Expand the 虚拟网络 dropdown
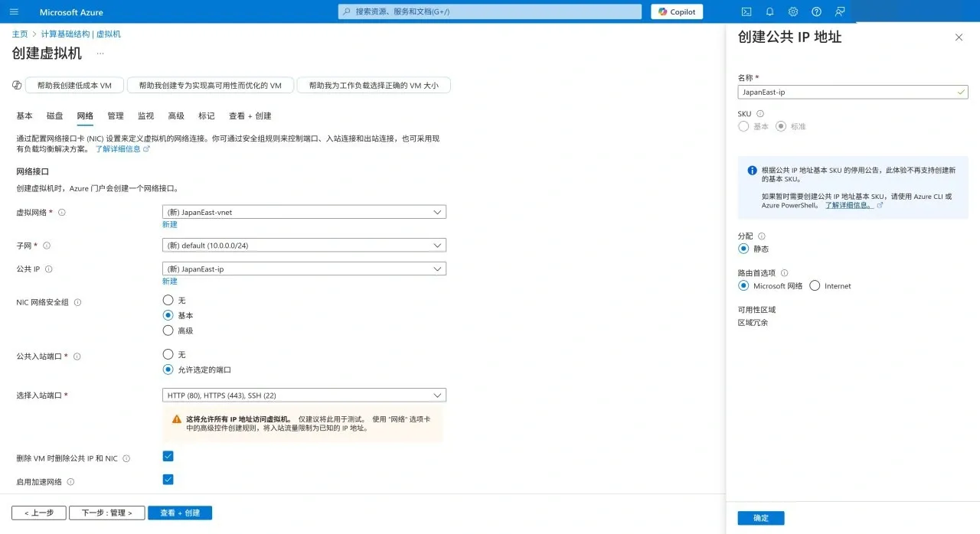The image size is (980, 534). [304, 212]
